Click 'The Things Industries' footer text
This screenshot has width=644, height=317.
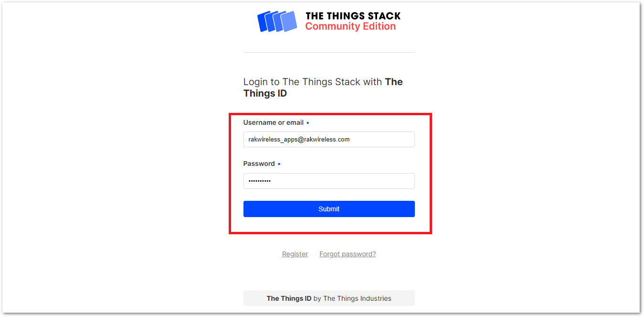coord(357,299)
